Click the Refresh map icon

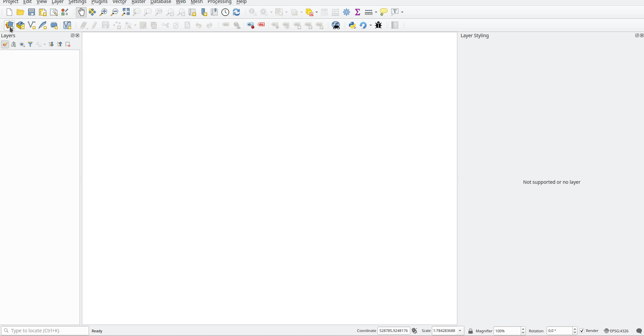(236, 12)
